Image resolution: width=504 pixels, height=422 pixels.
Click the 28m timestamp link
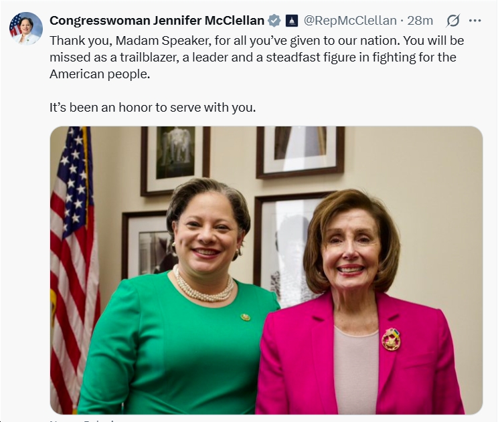point(420,21)
